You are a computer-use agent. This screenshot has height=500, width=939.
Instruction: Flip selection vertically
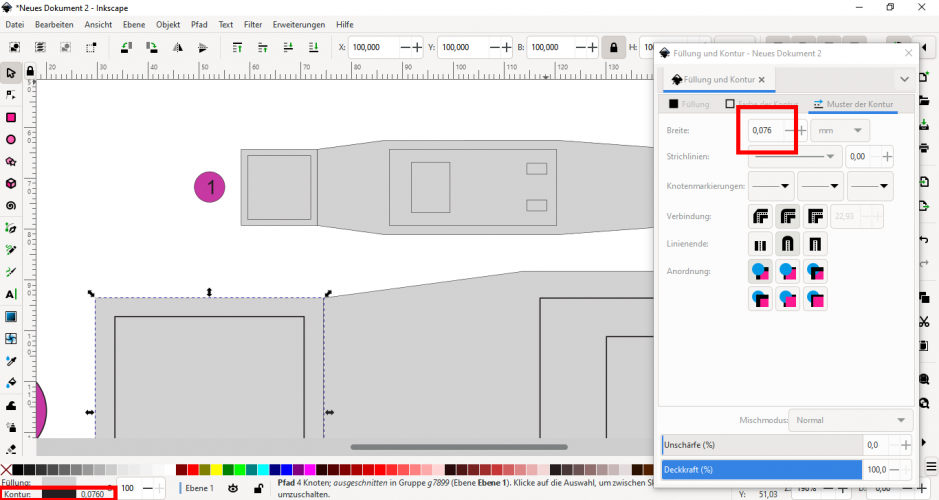click(x=202, y=47)
